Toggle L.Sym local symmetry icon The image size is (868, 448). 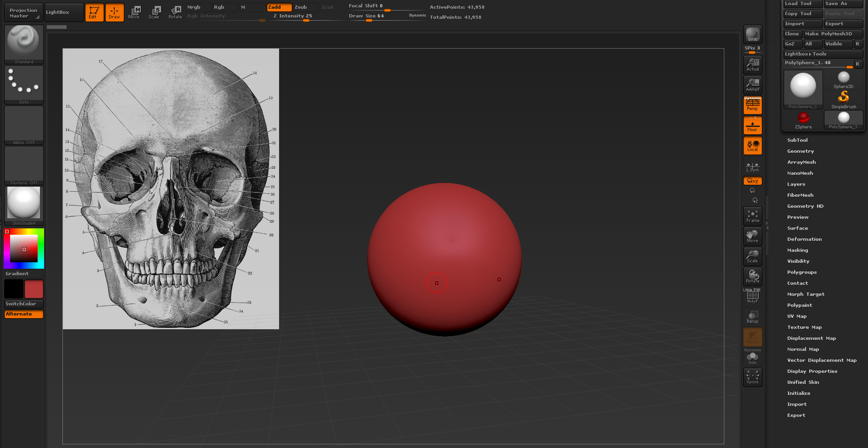[753, 167]
